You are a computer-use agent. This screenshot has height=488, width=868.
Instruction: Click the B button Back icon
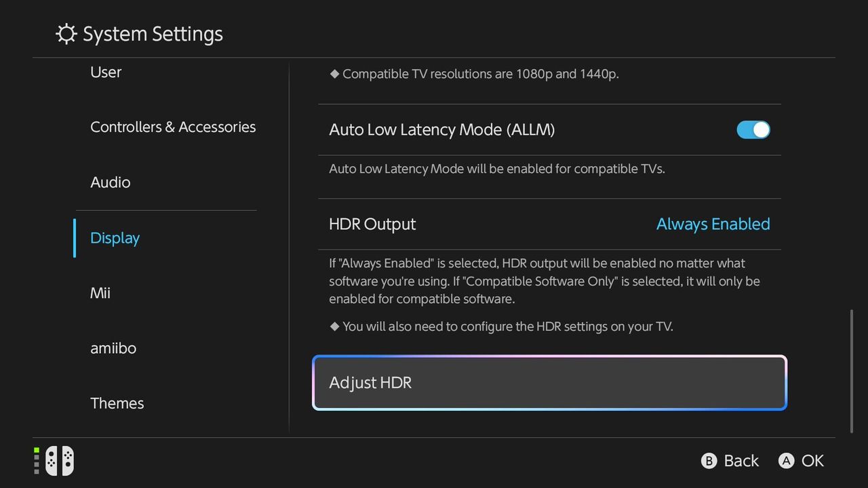point(709,461)
